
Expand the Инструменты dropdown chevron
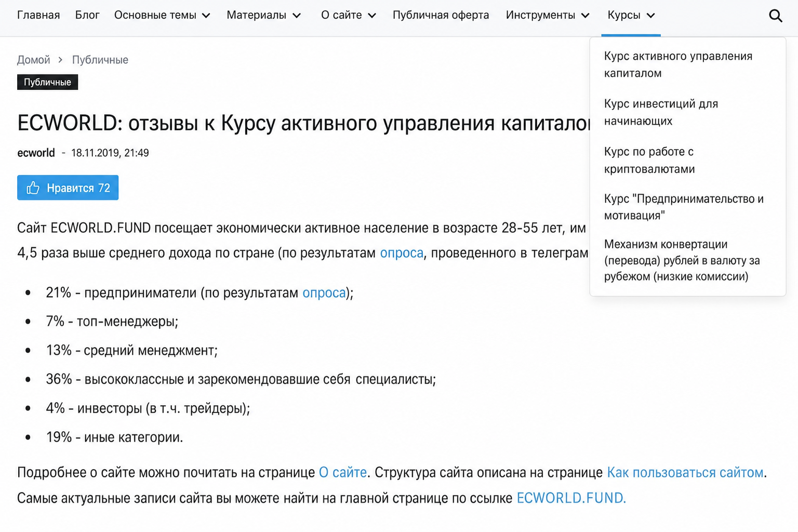pyautogui.click(x=586, y=16)
